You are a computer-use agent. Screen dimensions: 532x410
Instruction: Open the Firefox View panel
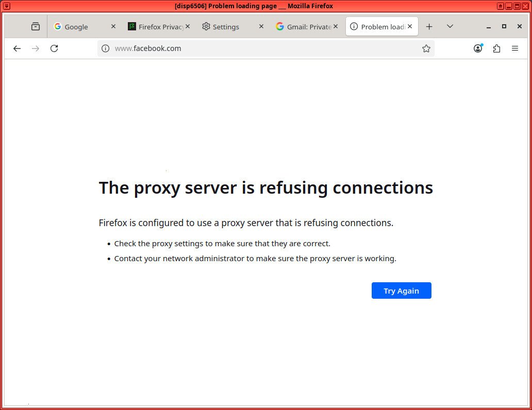click(35, 26)
